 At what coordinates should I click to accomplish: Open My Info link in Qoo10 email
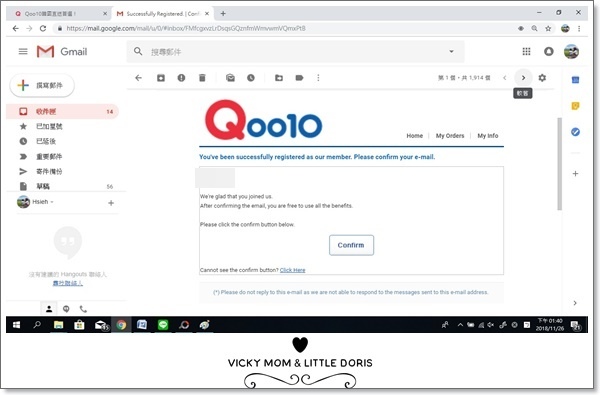pyautogui.click(x=488, y=135)
